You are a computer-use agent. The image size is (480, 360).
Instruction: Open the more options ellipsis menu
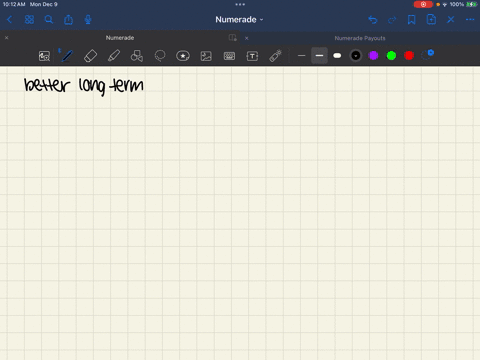pyautogui.click(x=470, y=20)
